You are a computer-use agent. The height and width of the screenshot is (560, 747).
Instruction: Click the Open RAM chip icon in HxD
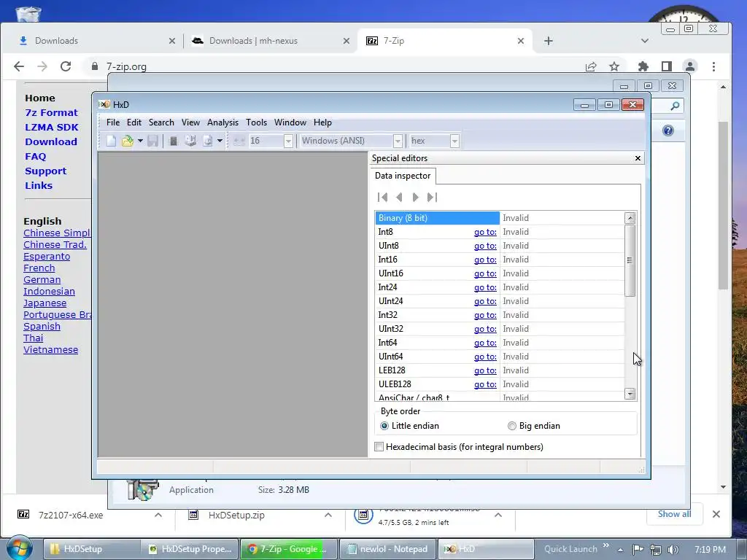[174, 141]
